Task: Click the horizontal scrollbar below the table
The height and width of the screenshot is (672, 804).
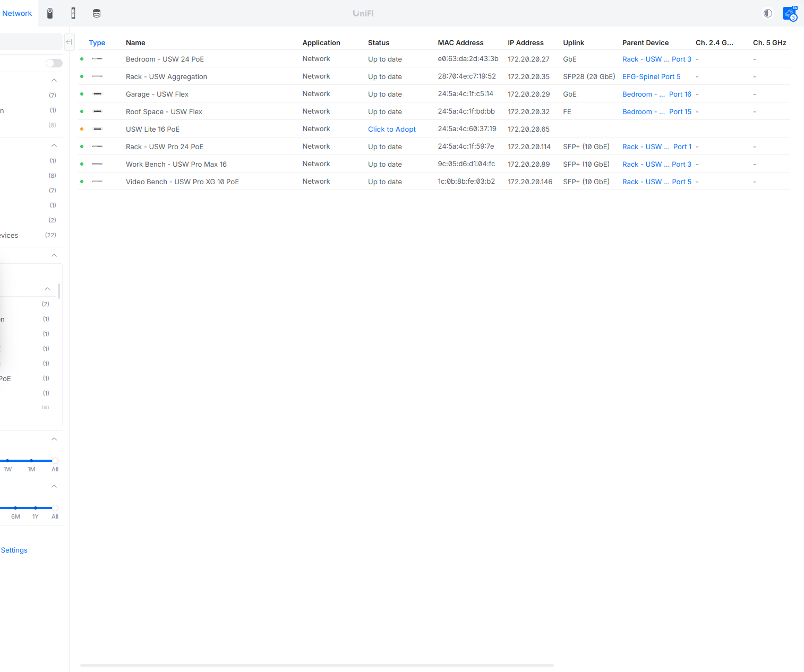Action: (x=317, y=665)
